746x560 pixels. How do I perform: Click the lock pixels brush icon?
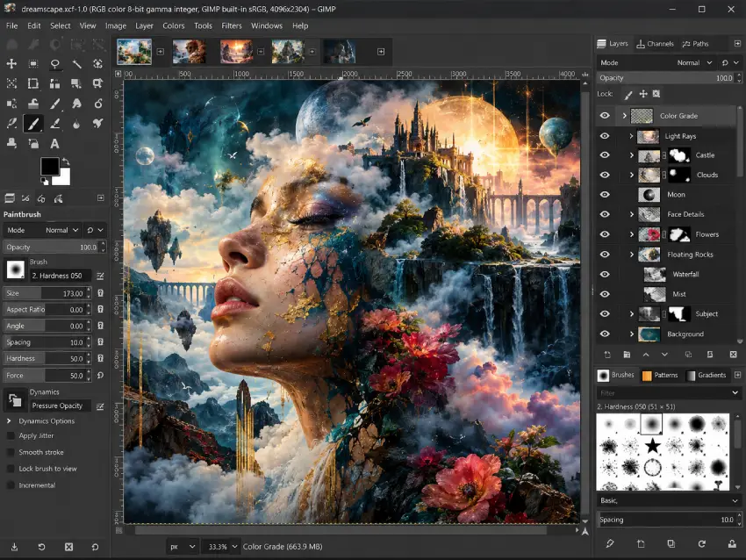(x=628, y=94)
